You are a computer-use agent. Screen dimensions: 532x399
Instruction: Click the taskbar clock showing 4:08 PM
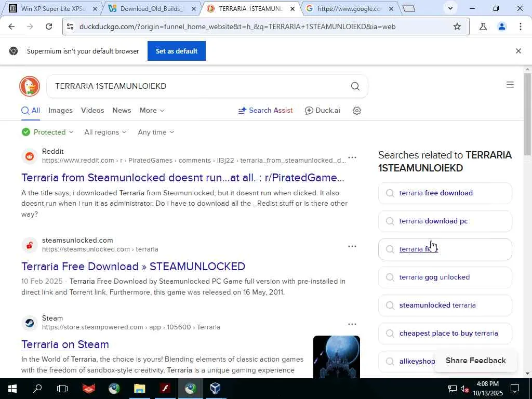(487, 389)
